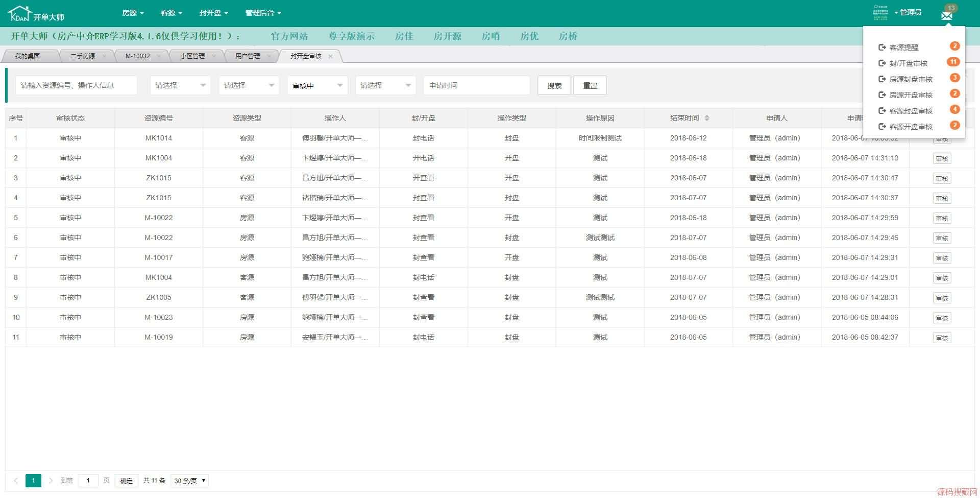The height and width of the screenshot is (498, 980).
Task: Open the 客源 top menu dropdown
Action: [171, 13]
